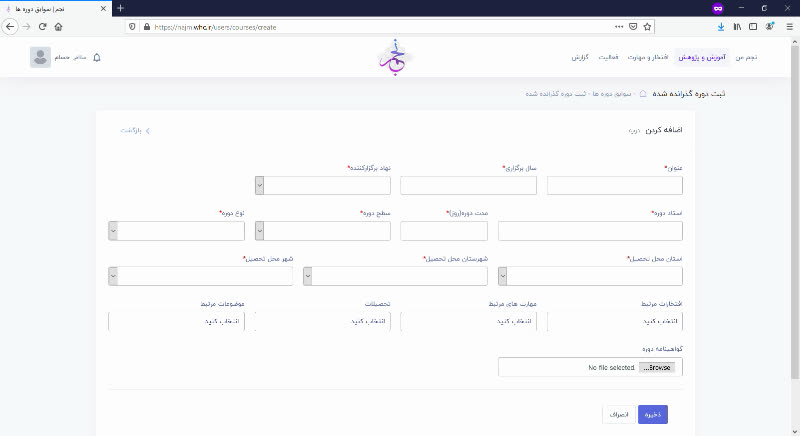Click the browser forward arrow

[27, 27]
